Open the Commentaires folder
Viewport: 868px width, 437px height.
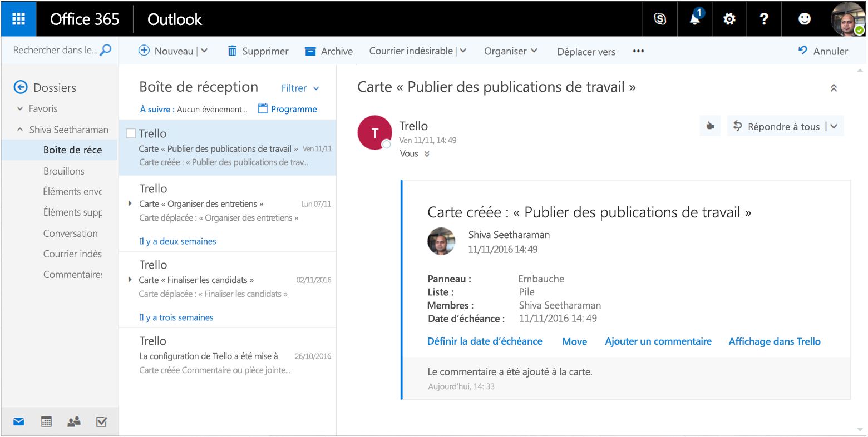[x=72, y=275]
